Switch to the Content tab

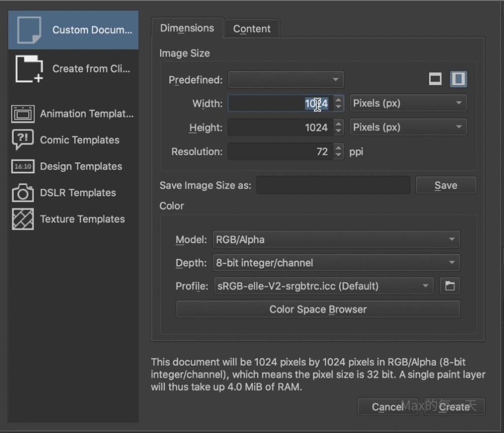[x=252, y=29]
